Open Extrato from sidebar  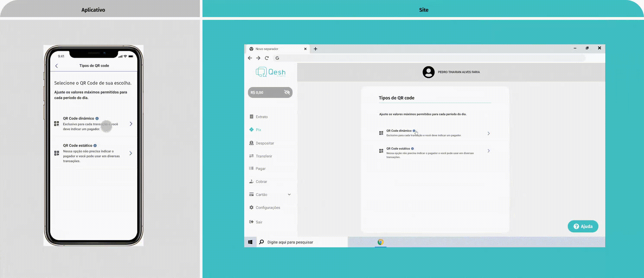coord(261,117)
